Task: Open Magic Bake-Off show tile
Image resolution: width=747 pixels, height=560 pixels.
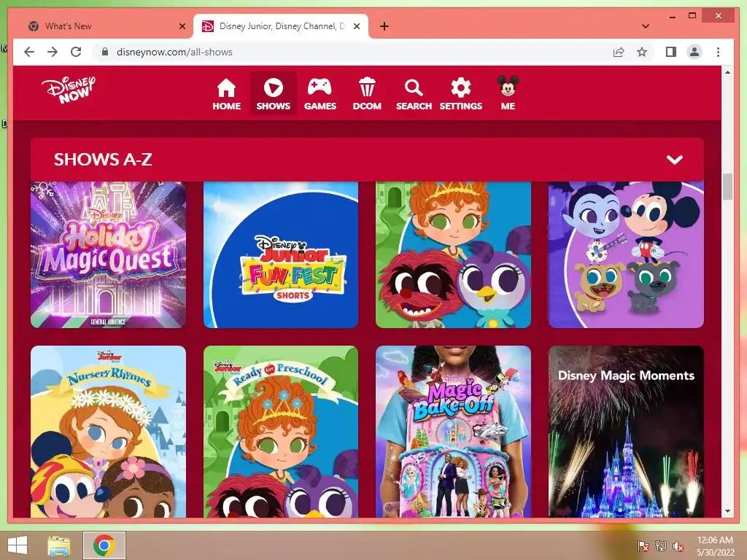Action: [x=453, y=432]
